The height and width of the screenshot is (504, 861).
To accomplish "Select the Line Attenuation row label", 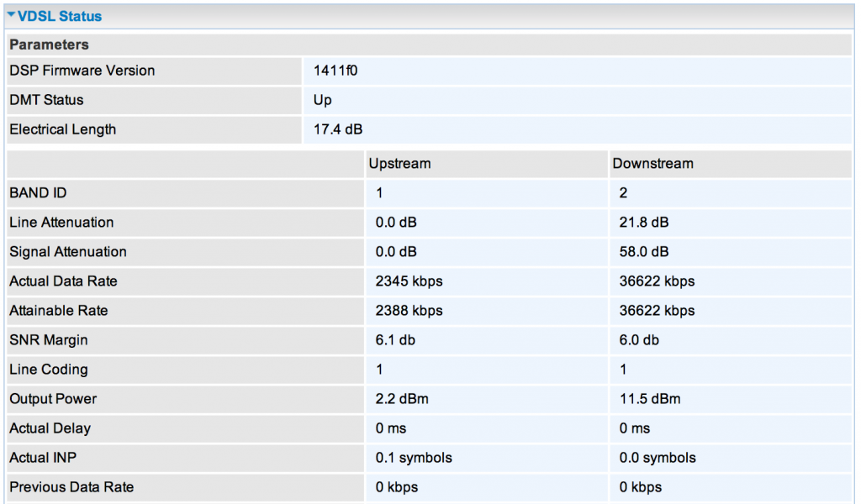I will tap(61, 222).
